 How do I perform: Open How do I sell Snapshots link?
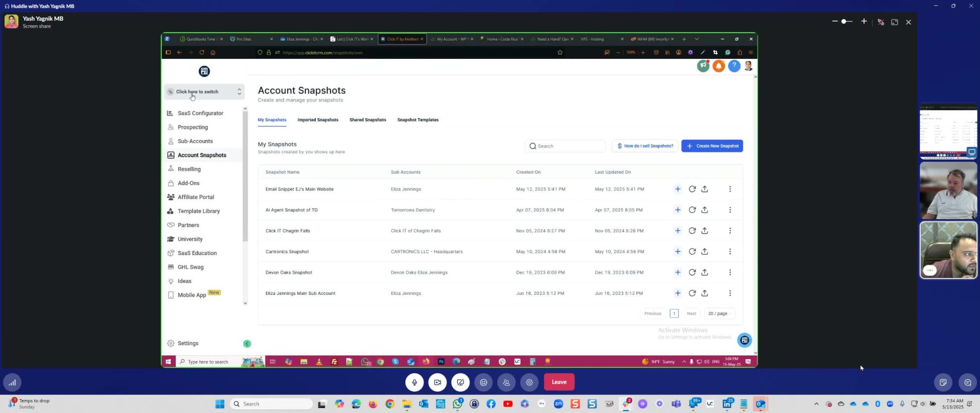pos(645,146)
